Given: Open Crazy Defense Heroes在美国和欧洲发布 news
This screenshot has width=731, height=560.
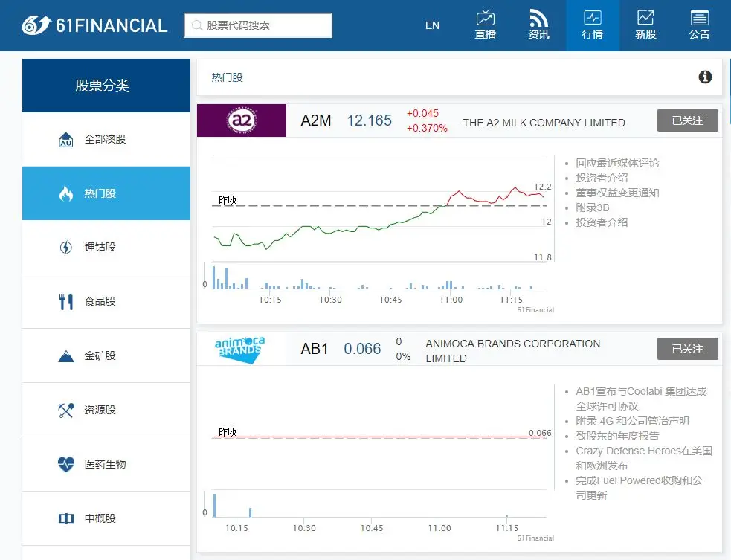Looking at the screenshot, I should pos(644,458).
